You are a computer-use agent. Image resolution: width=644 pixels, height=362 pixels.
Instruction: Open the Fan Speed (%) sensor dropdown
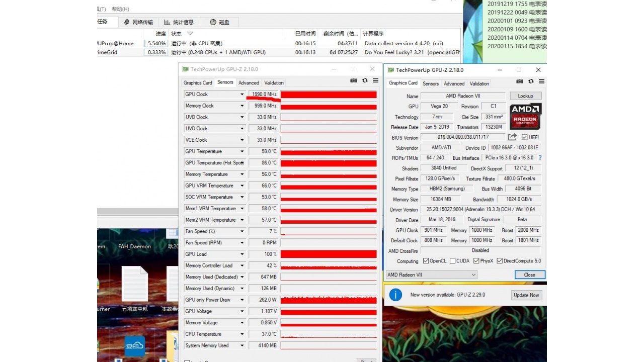[242, 232]
